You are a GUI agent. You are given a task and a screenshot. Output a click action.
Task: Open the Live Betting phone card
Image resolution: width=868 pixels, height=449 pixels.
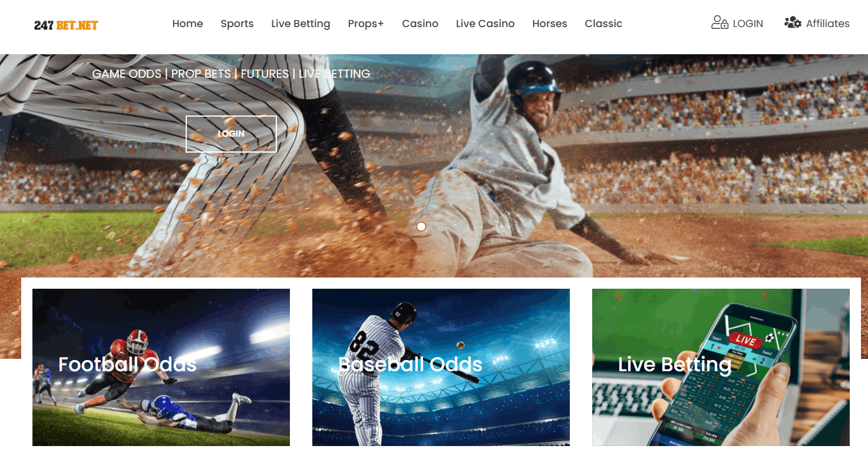pyautogui.click(x=721, y=367)
